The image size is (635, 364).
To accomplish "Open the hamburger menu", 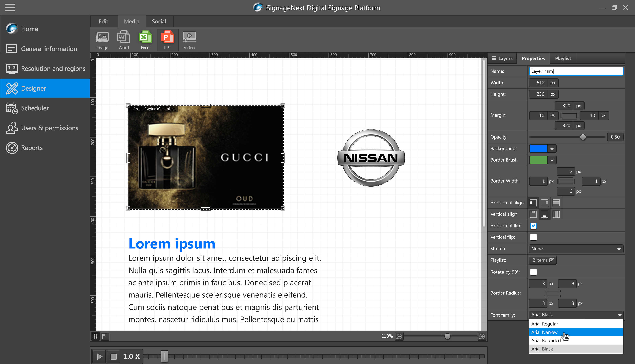I will [x=10, y=8].
